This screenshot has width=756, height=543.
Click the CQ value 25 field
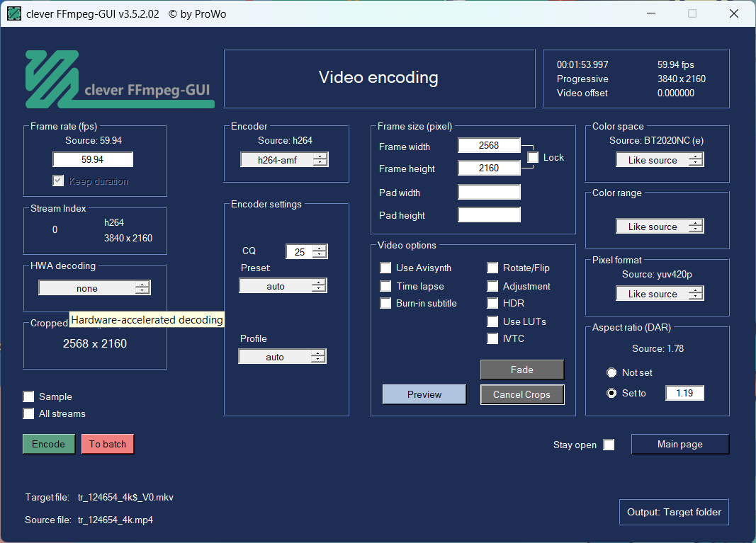300,251
